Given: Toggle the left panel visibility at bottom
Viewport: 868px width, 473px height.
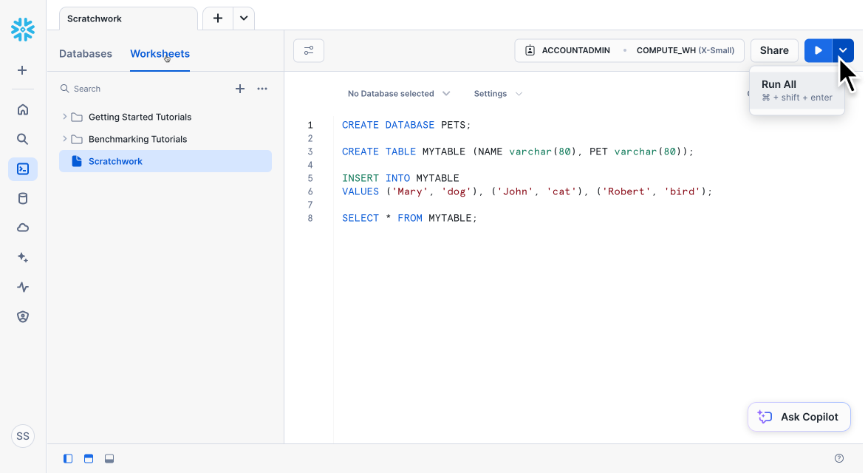Looking at the screenshot, I should (67, 458).
